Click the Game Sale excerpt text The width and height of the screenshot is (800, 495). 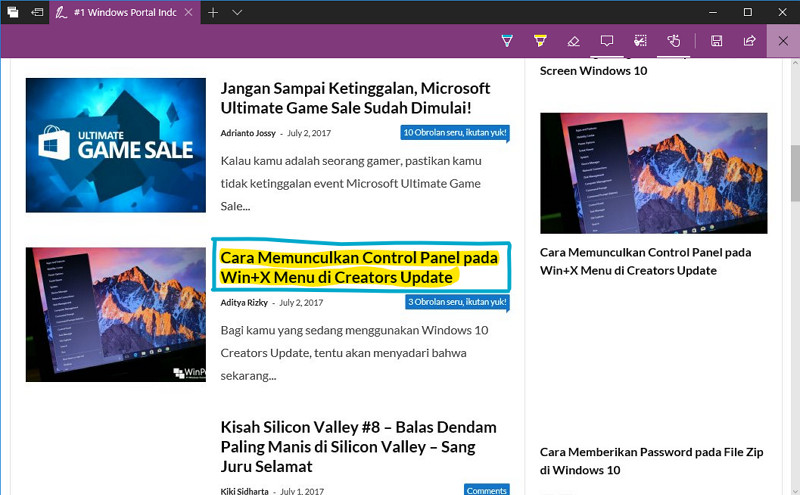[x=351, y=184]
